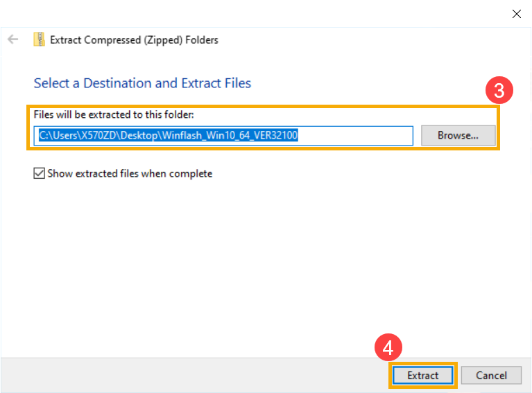Click the destination folder path field
Image resolution: width=532 pixels, height=393 pixels.
pyautogui.click(x=223, y=136)
